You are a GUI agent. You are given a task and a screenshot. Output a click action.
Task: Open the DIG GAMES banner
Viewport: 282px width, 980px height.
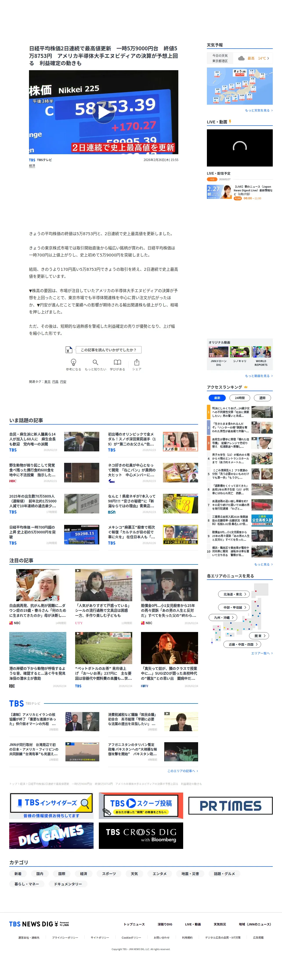point(51,835)
